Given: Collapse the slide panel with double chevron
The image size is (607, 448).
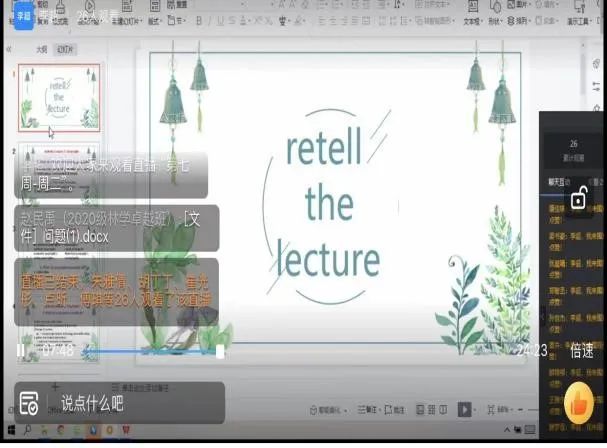Looking at the screenshot, I should point(9,49).
